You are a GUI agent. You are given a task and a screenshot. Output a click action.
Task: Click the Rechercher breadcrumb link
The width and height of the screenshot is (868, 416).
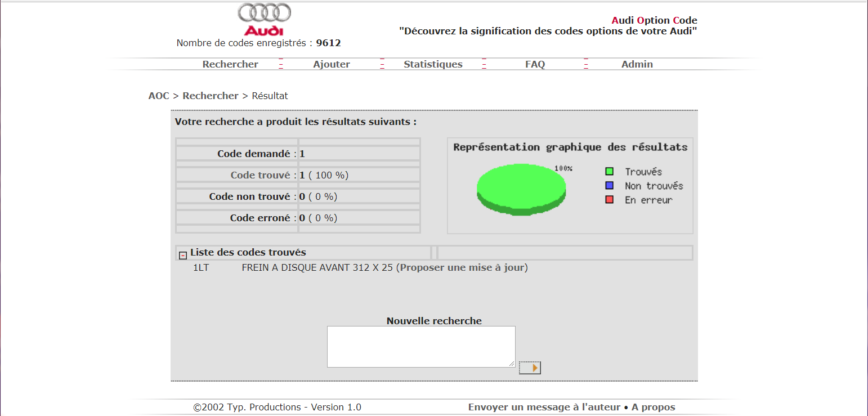coord(211,96)
